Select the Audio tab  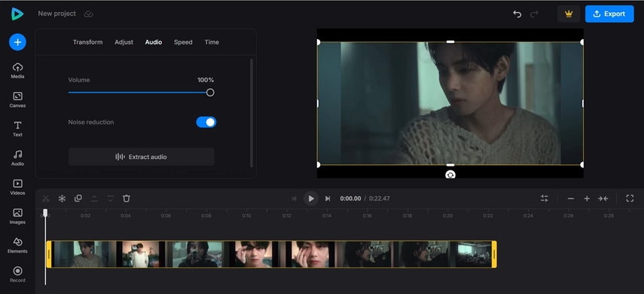153,42
